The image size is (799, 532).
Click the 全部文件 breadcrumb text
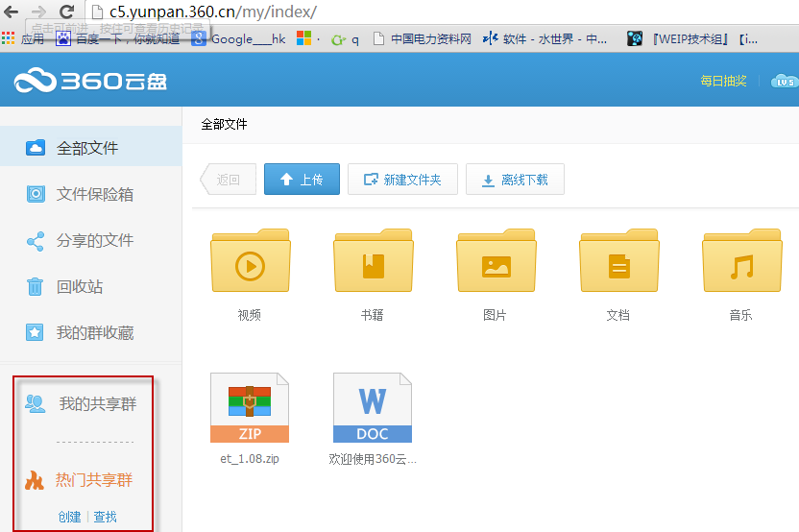224,124
